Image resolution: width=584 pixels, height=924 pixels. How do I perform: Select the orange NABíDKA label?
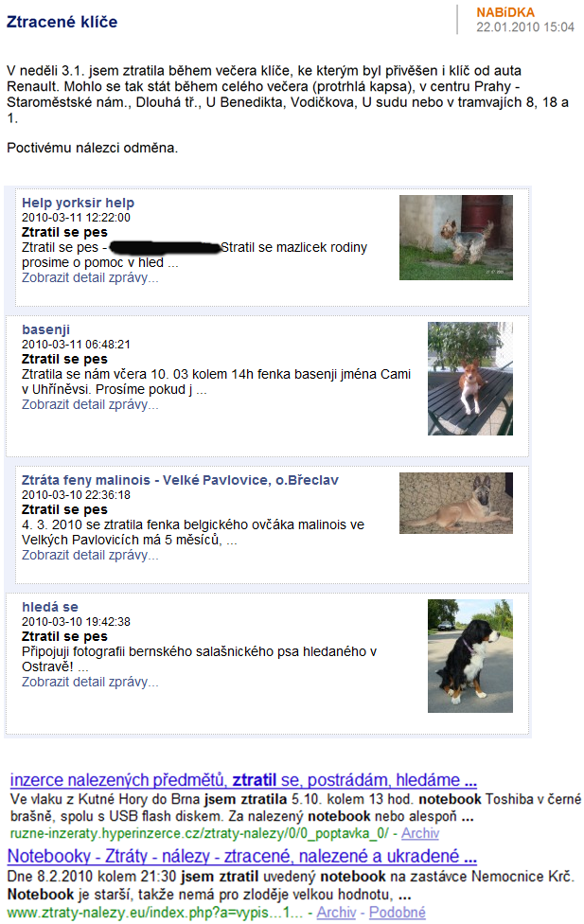pyautogui.click(x=505, y=12)
